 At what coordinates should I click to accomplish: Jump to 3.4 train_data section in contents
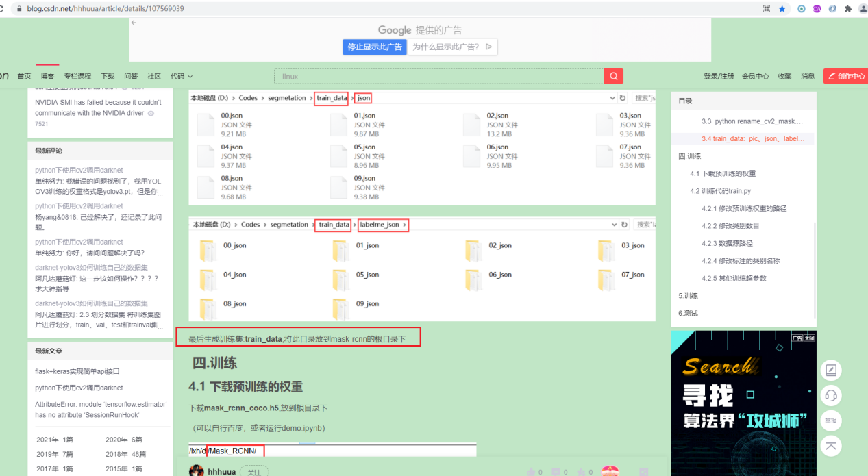click(753, 138)
